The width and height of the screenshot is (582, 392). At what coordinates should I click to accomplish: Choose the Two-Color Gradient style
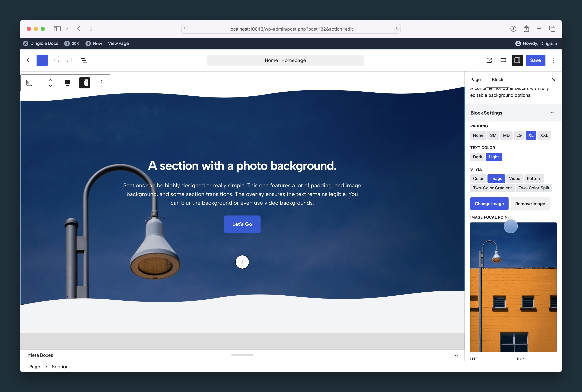tap(492, 188)
